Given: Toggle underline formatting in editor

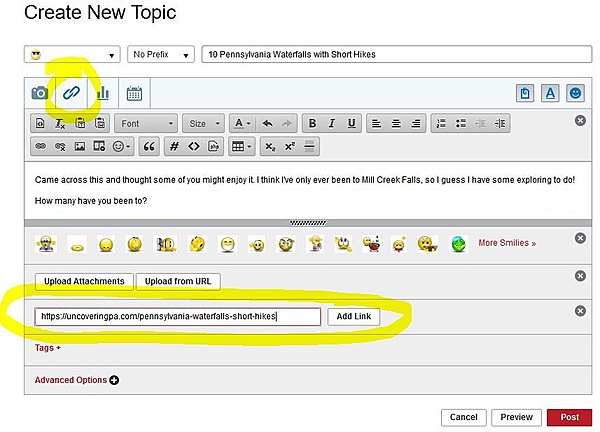Looking at the screenshot, I should click(x=351, y=124).
